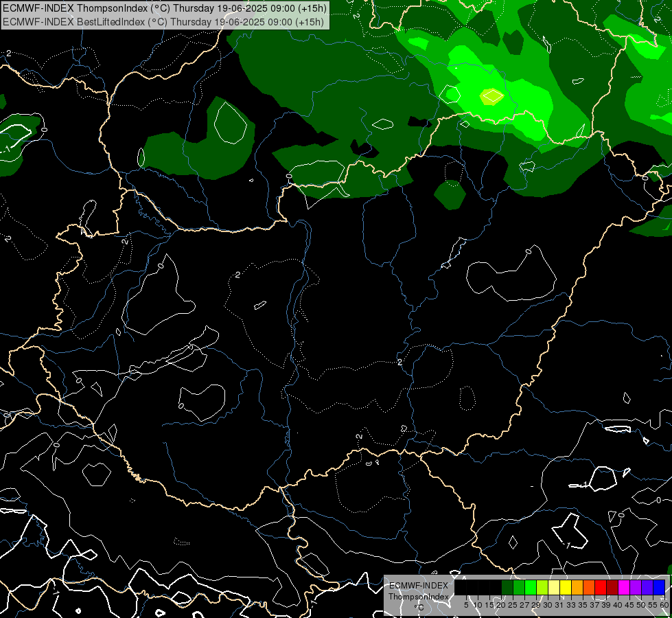Click legend tick label '60'

664,605
